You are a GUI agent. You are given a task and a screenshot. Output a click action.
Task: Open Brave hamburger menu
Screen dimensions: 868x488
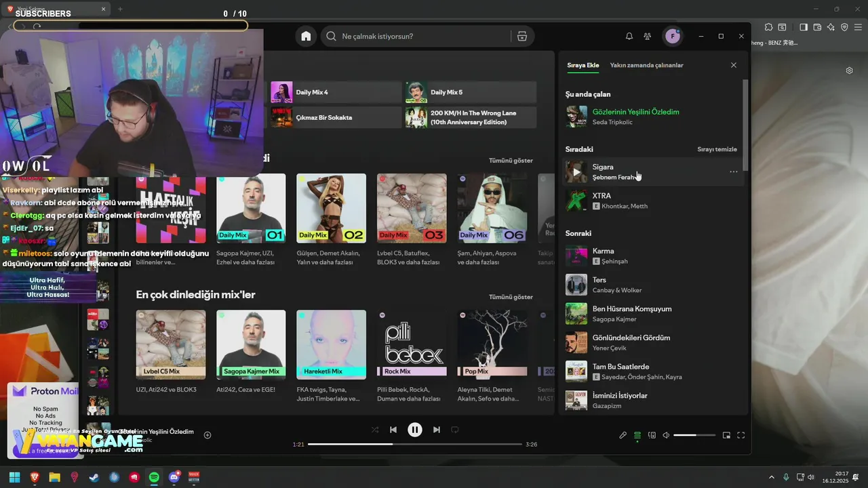pos(859,27)
